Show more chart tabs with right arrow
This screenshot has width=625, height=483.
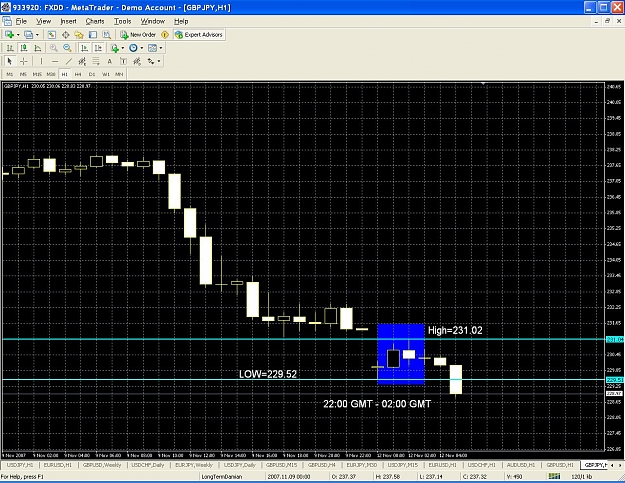[x=620, y=465]
